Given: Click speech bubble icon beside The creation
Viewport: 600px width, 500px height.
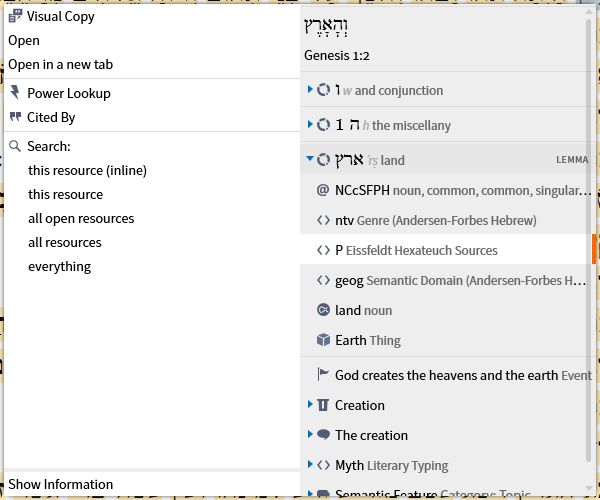Looking at the screenshot, I should (x=323, y=435).
